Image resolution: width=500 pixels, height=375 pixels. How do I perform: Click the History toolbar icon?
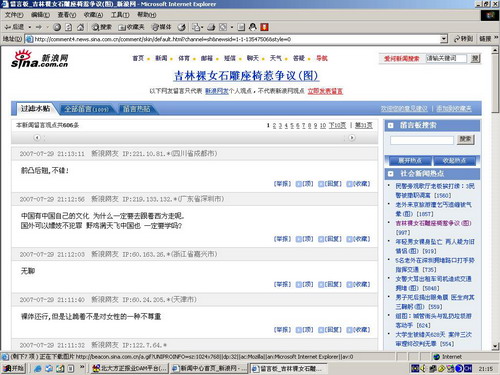click(x=182, y=27)
